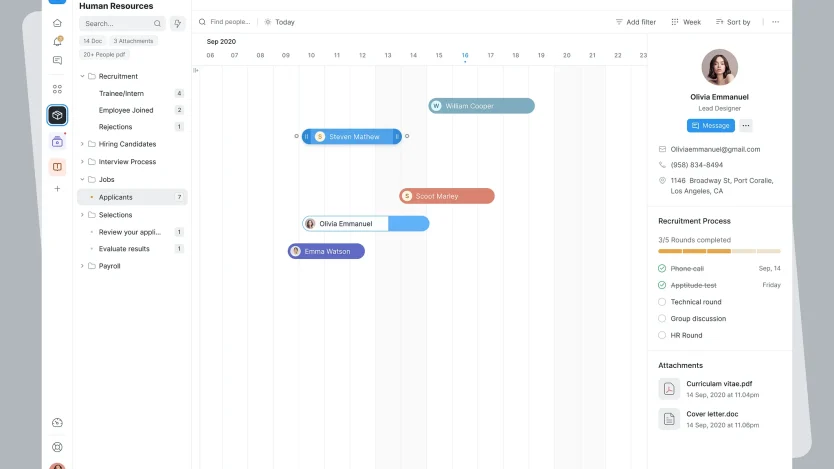834x469 pixels.
Task: Click the phone icon beside number
Action: tap(662, 165)
